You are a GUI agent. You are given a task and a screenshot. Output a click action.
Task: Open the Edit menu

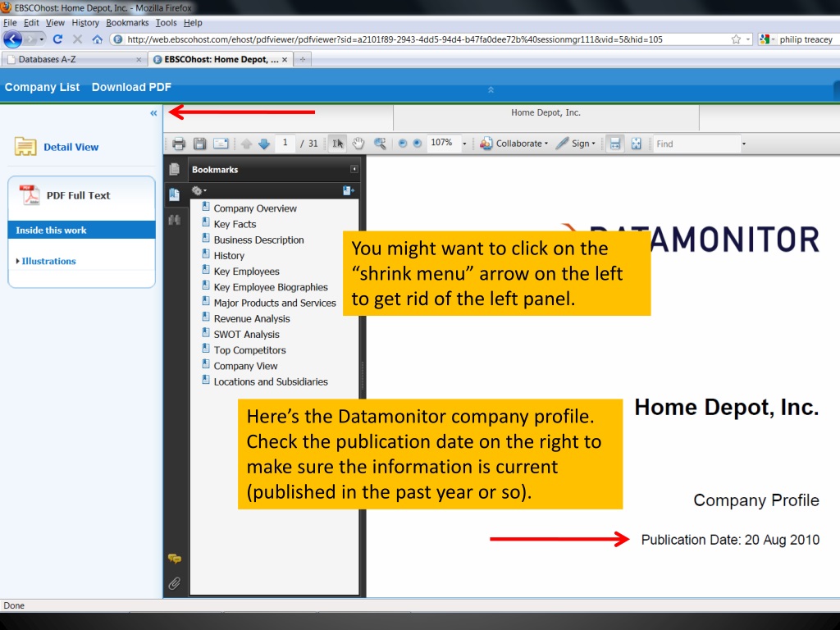click(x=31, y=22)
